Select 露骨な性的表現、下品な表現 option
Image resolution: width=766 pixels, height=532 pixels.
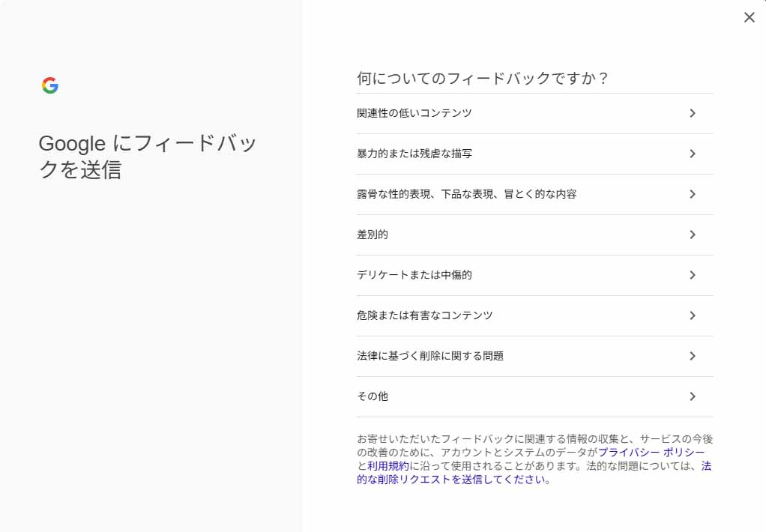coord(535,194)
